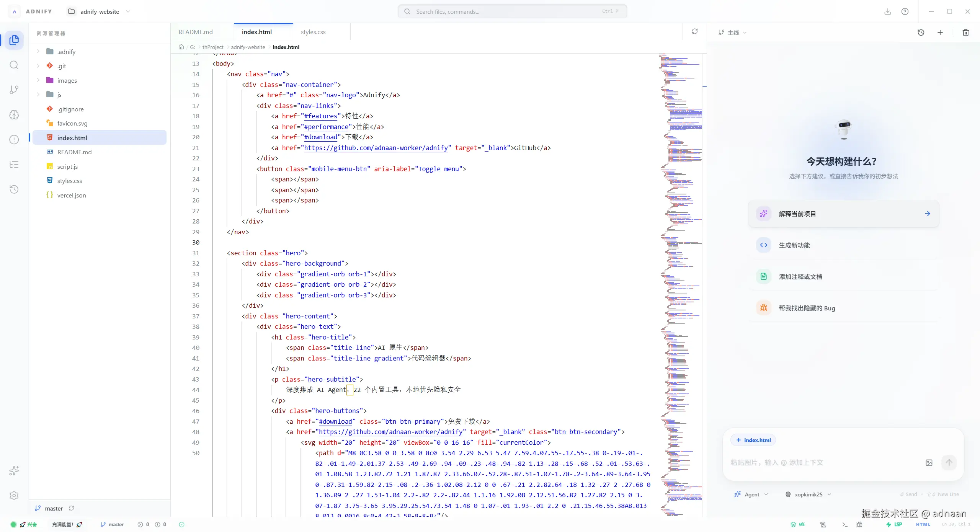Click the debug bug icon in status bar
The image size is (980, 532).
tap(859, 524)
